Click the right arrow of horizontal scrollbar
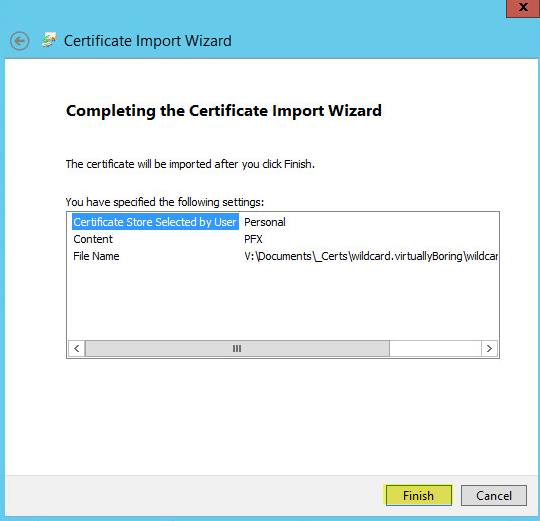This screenshot has height=521, width=540. coord(489,348)
